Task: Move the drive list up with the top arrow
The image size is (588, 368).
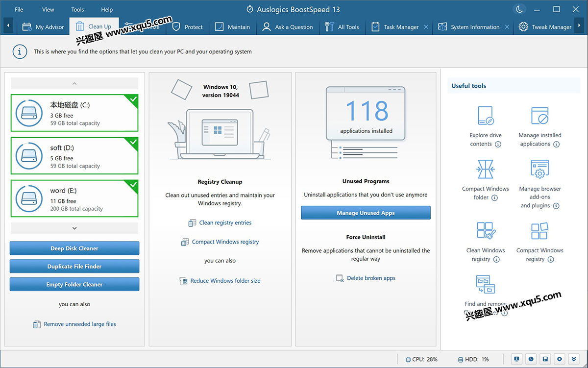Action: (74, 83)
